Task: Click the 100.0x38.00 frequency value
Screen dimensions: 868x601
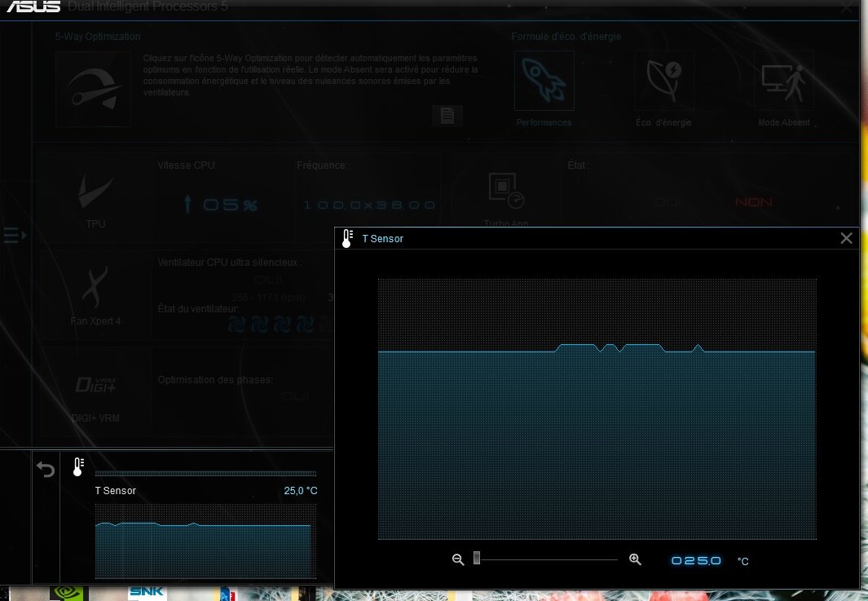Action: pos(369,205)
